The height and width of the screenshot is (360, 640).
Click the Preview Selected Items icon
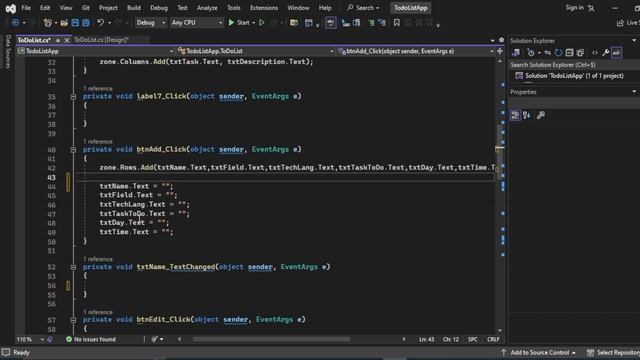(617, 53)
